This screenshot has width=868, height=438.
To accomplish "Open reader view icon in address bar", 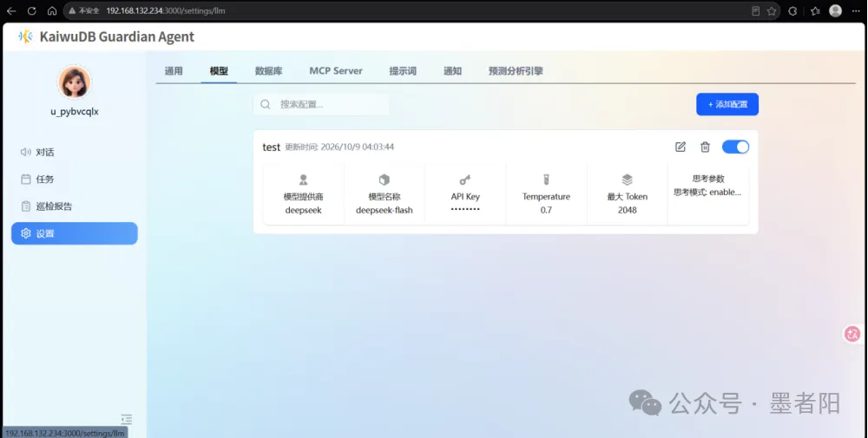I will (756, 11).
